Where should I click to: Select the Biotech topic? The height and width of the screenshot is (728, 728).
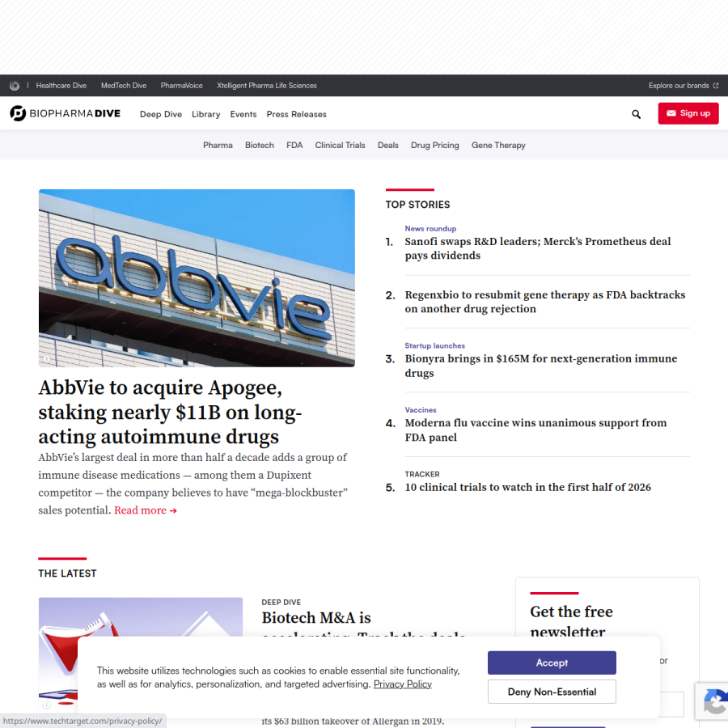coord(259,146)
